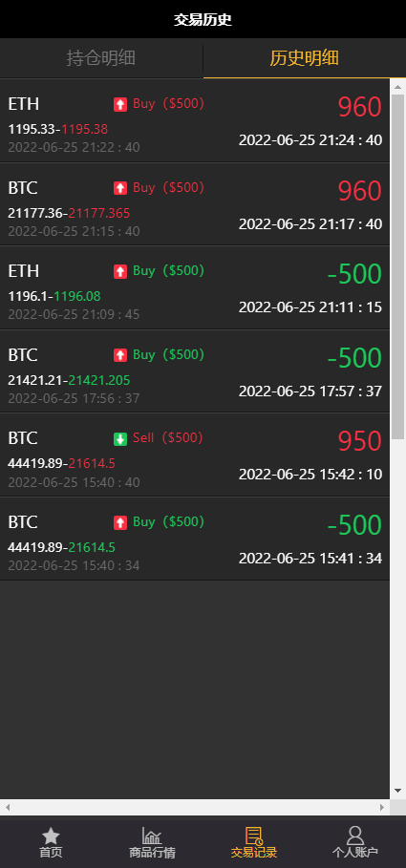406x868 pixels.
Task: Click the horizontal scrollbar right arrow
Action: 382,807
